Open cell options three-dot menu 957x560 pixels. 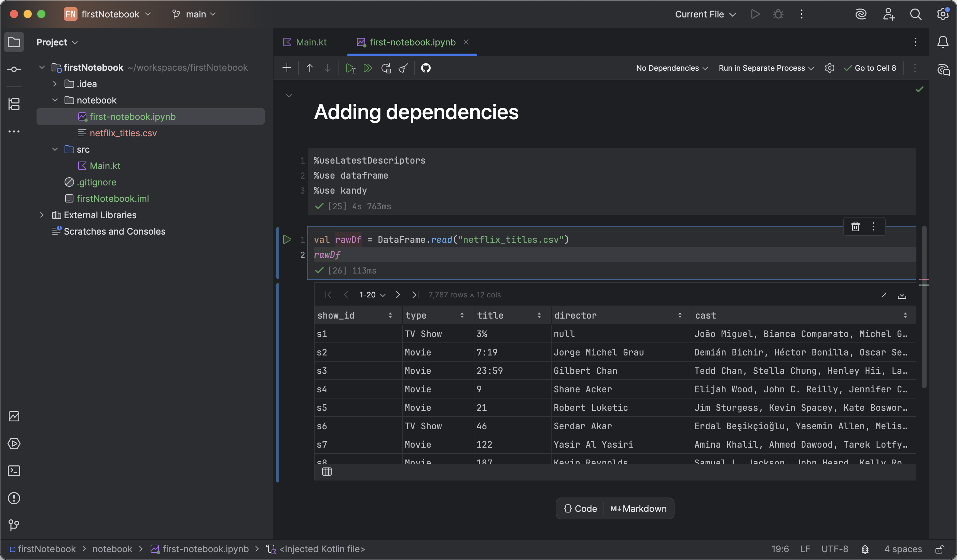[x=873, y=227]
